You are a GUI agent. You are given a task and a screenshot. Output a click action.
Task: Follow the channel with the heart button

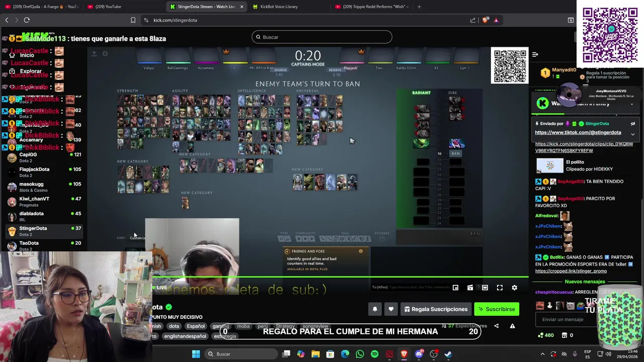point(391,309)
